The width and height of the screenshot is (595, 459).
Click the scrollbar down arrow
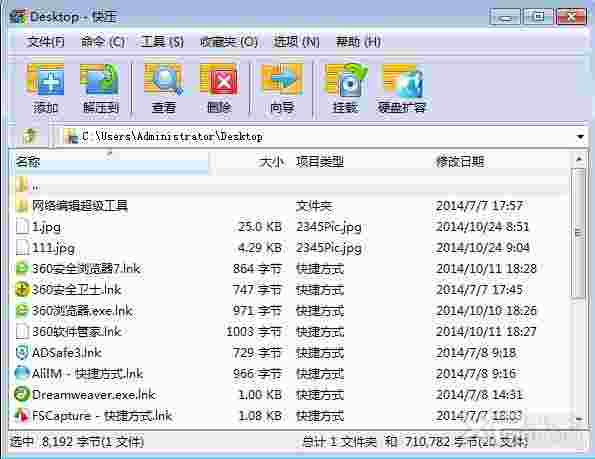pos(579,419)
